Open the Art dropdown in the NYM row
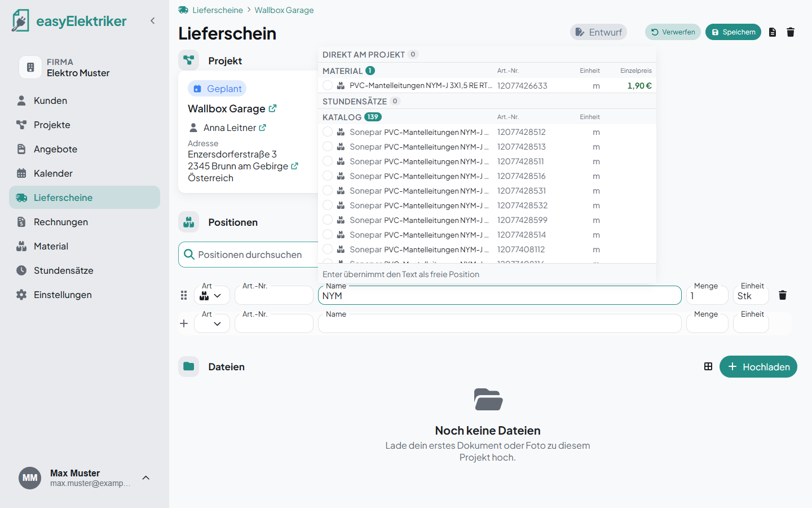This screenshot has height=508, width=812. (212, 295)
